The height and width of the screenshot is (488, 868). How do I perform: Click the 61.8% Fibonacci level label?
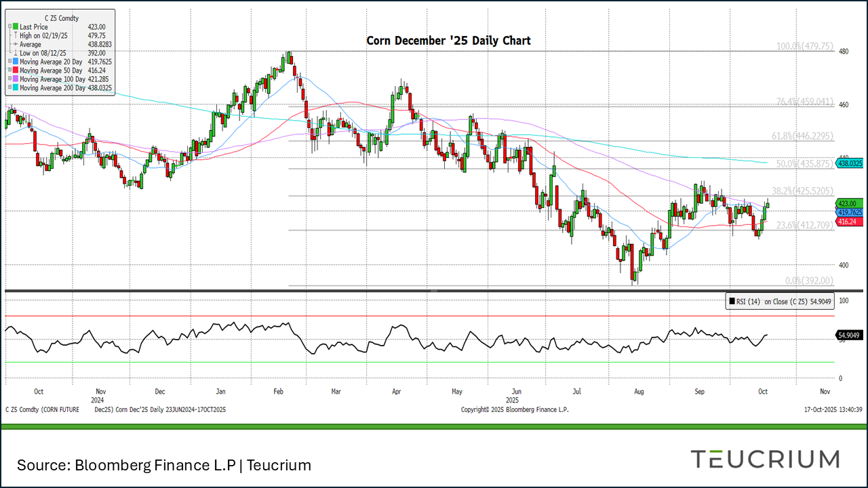(802, 136)
